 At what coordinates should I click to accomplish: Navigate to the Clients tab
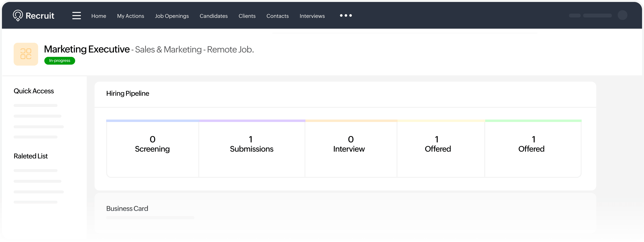[x=247, y=16]
